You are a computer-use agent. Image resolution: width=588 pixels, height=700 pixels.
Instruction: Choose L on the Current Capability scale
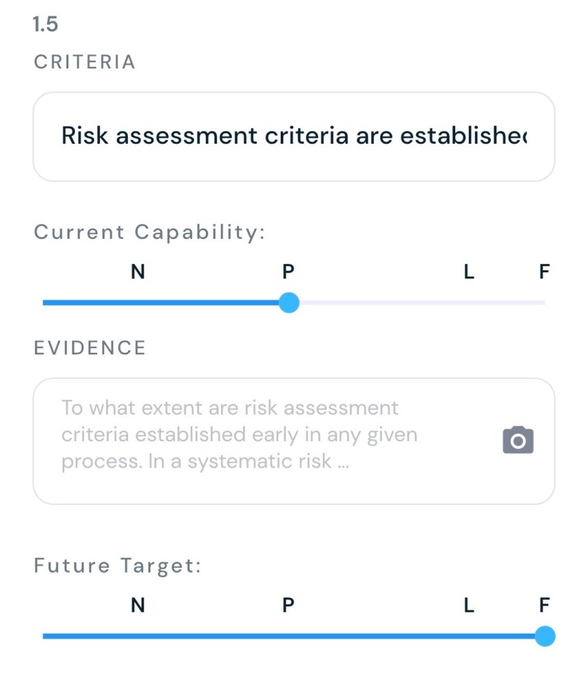tap(469, 272)
